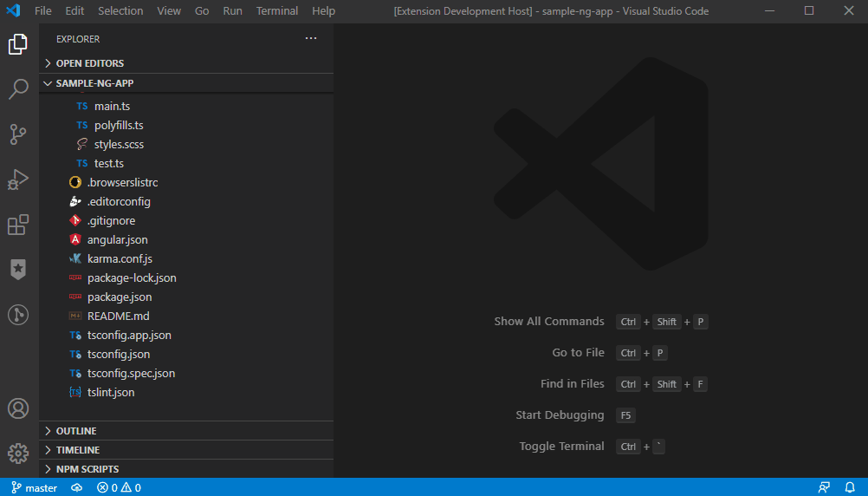
Task: Open .gitignore file
Action: tap(186, 220)
